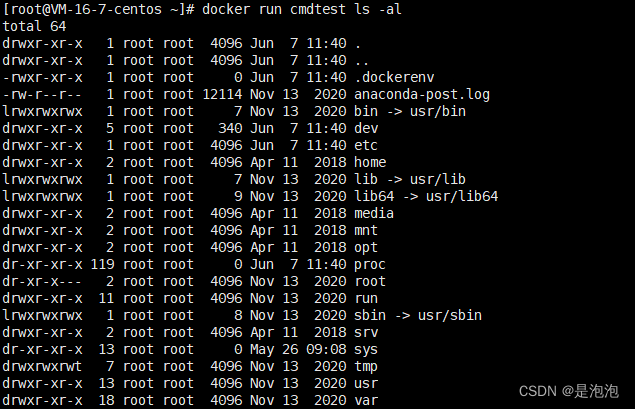Select the sys directory name
Screen dimensions: 635x409
pos(366,349)
